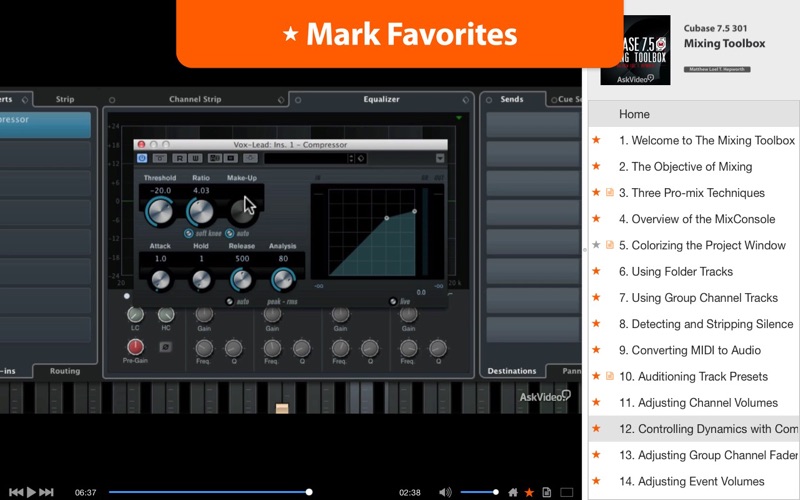Image resolution: width=800 pixels, height=500 pixels.
Task: Click the Make-Up gain knob
Action: click(242, 212)
